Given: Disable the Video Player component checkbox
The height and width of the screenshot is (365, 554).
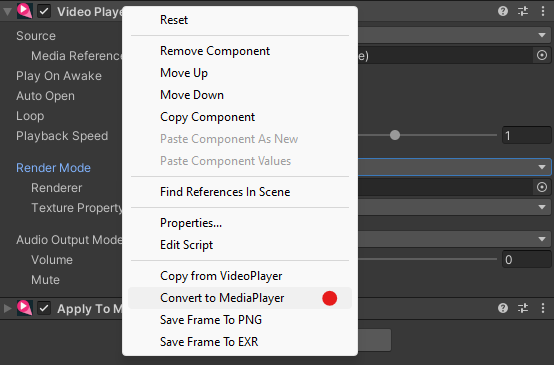Looking at the screenshot, I should [44, 11].
